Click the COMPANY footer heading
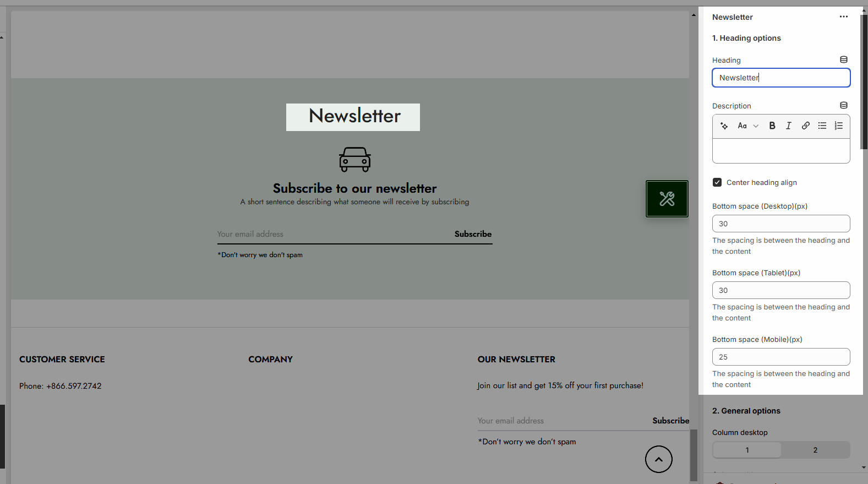 [270, 360]
